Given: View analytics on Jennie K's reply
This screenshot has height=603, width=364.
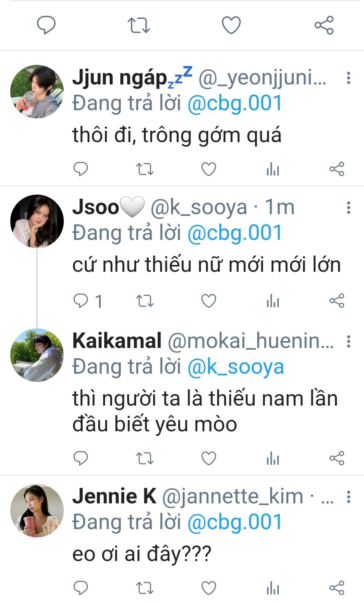Looking at the screenshot, I should point(273,589).
